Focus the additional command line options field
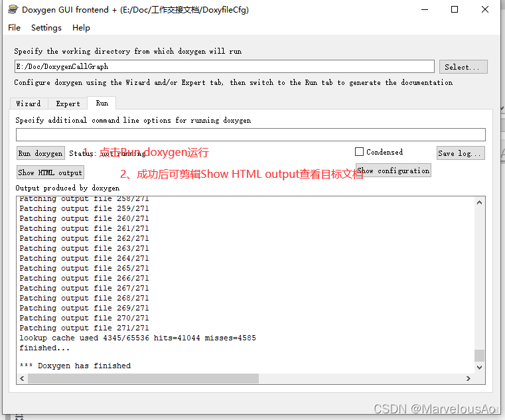 coord(251,135)
